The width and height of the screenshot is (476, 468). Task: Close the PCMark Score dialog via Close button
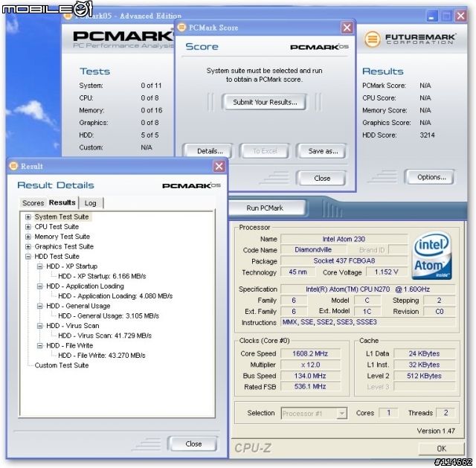pos(322,179)
